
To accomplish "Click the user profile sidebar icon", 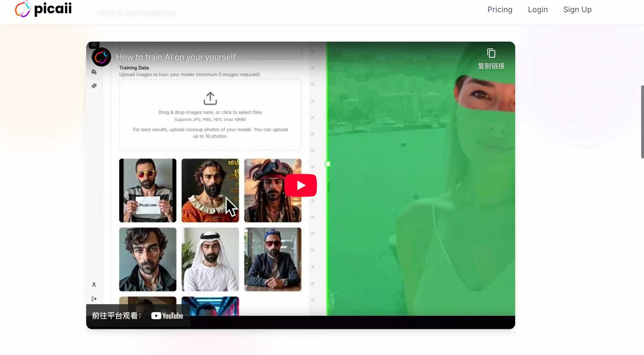I will tap(94, 285).
